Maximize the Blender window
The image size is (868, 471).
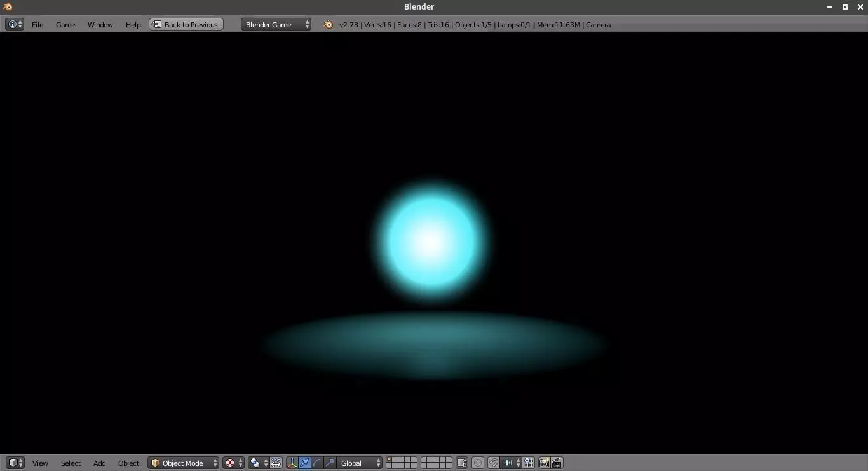tap(845, 7)
